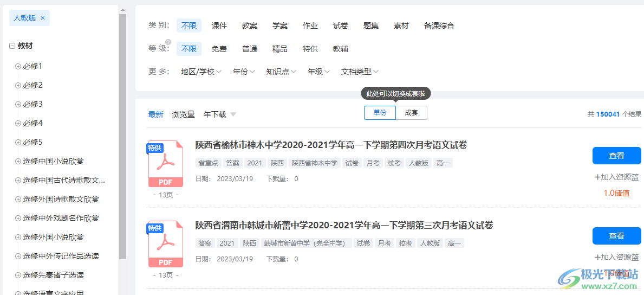Filter level by 普通
Screen dimensions: 644x295
coord(250,49)
